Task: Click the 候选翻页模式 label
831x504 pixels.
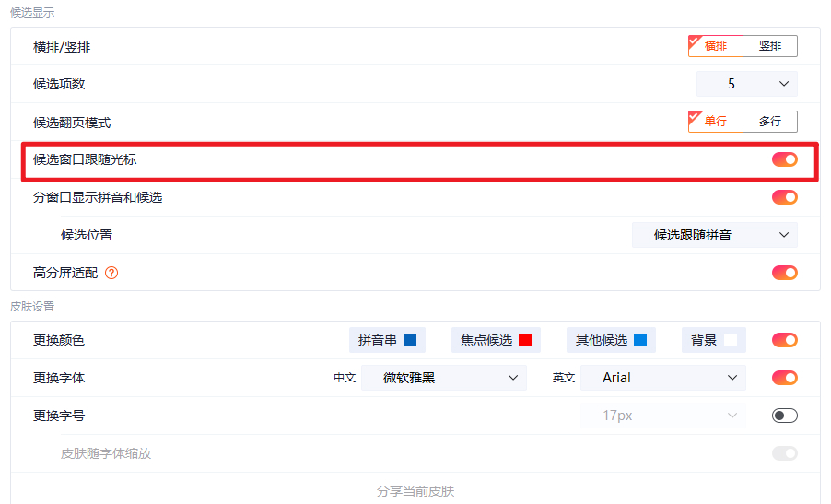Action: 72,123
